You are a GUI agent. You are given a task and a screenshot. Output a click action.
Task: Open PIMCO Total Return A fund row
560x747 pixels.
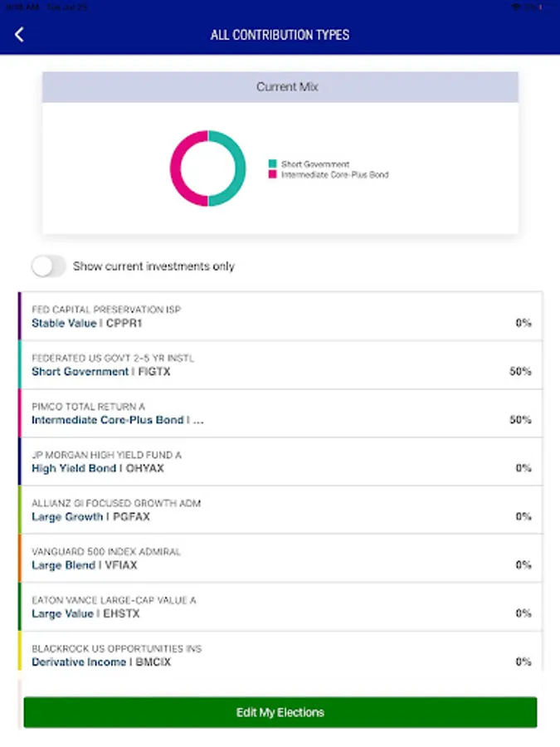(249, 413)
